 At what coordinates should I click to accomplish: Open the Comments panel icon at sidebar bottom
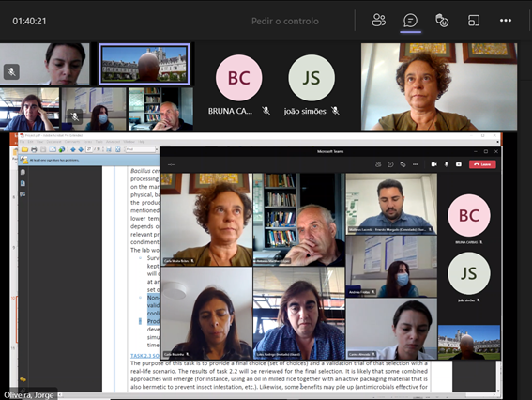(x=23, y=379)
